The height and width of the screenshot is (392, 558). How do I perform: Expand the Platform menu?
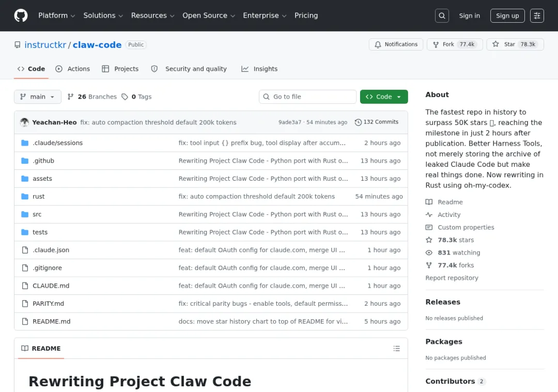(x=57, y=15)
